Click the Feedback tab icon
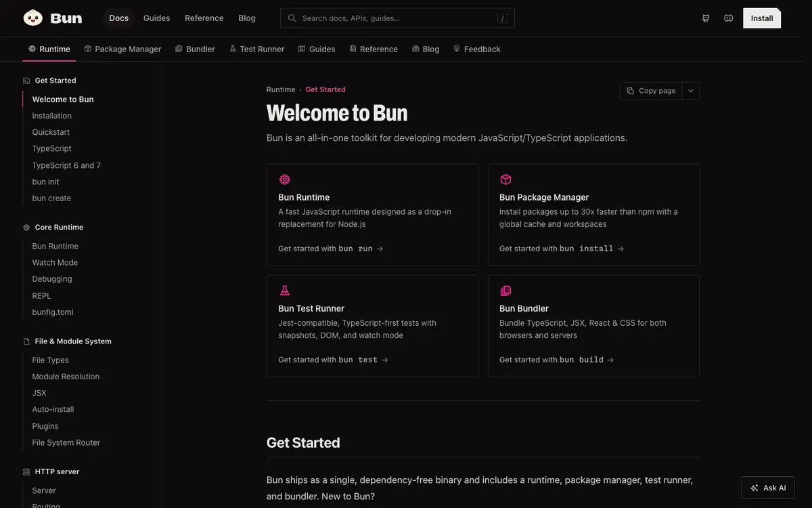 click(457, 49)
